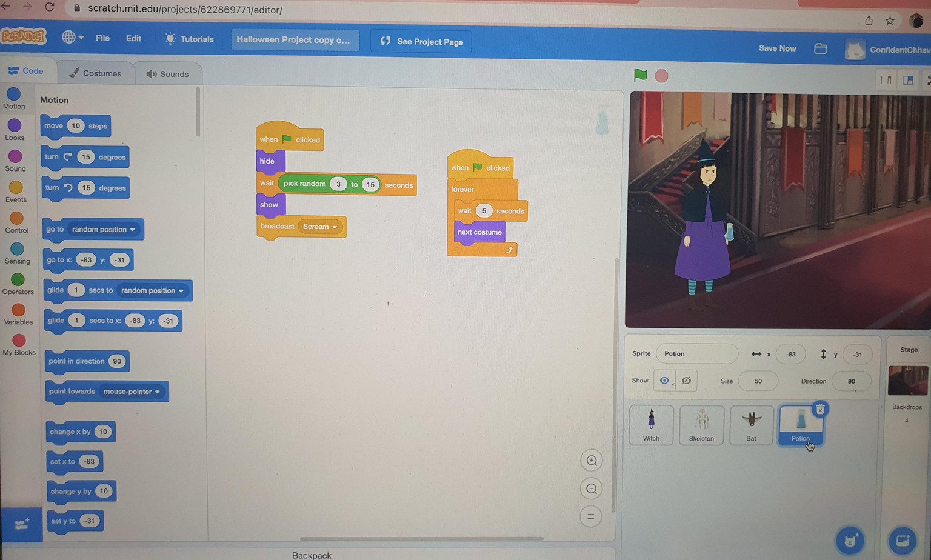
Task: Select the Motion block category
Action: (14, 99)
